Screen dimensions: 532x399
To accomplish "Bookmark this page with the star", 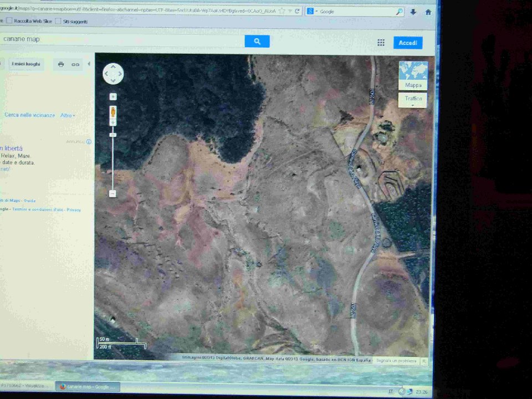I will [282, 11].
